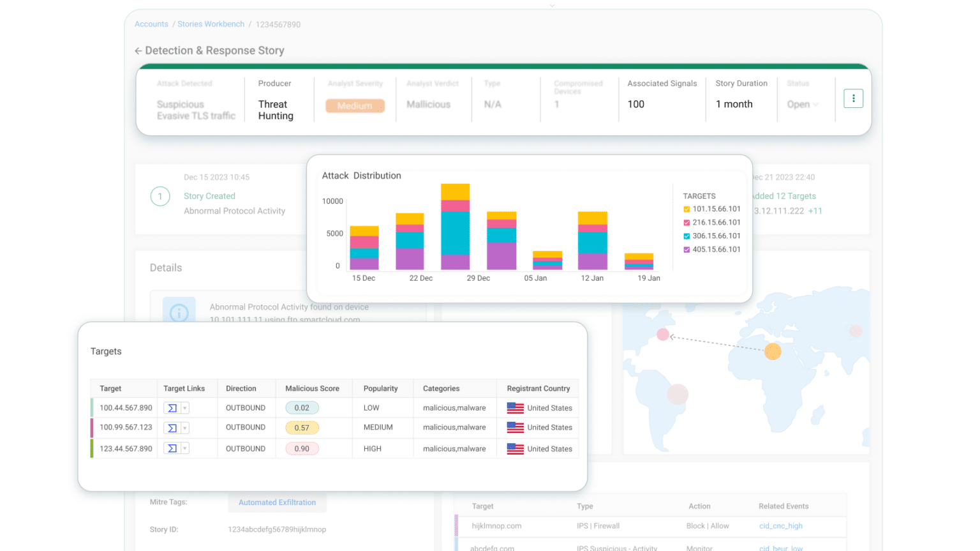980x551 pixels.
Task: Click the target link icon for 123.44.567.890
Action: pos(172,449)
